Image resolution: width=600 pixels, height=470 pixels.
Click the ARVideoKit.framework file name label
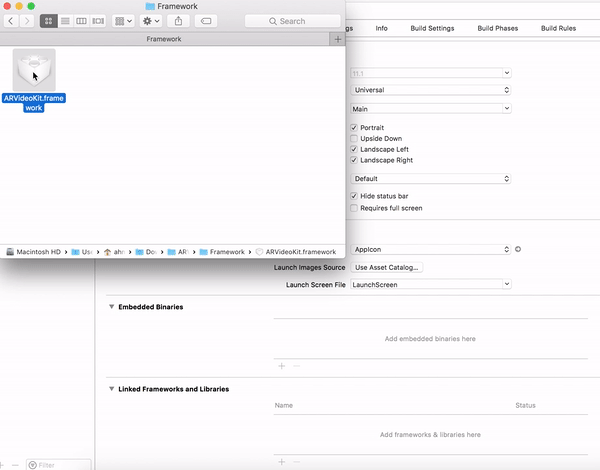(x=34, y=103)
